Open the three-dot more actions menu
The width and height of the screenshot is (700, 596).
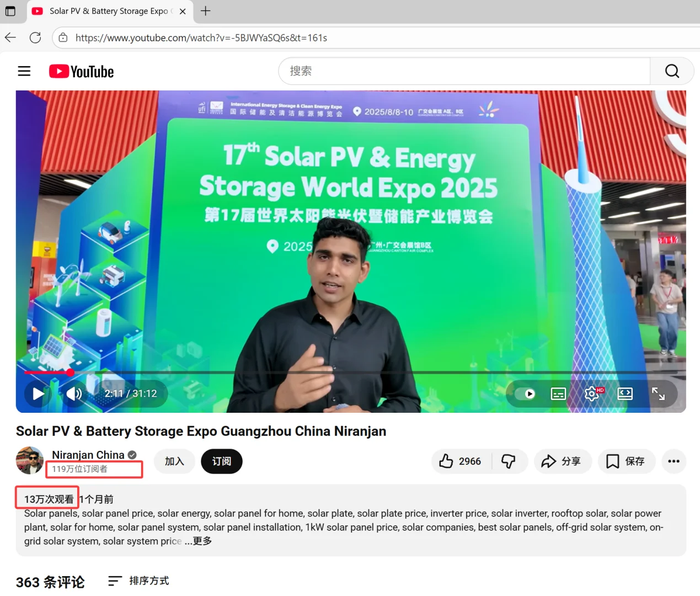pos(674,461)
